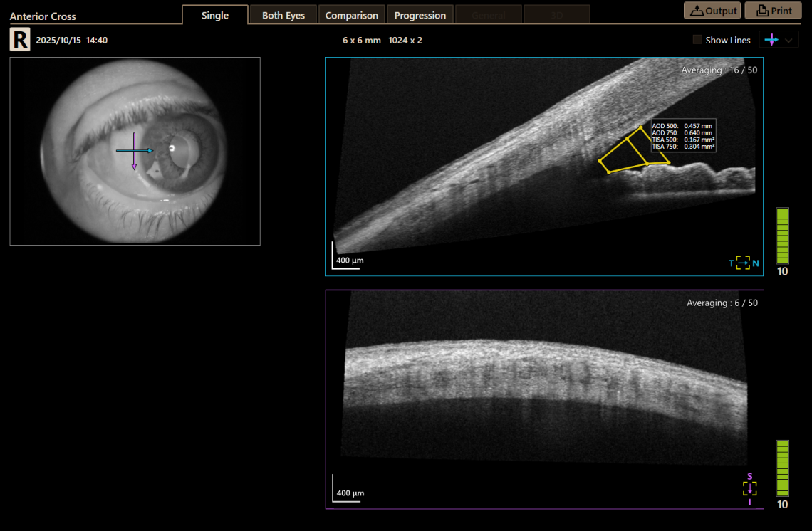Click the Print button
The width and height of the screenshot is (812, 531).
point(773,10)
